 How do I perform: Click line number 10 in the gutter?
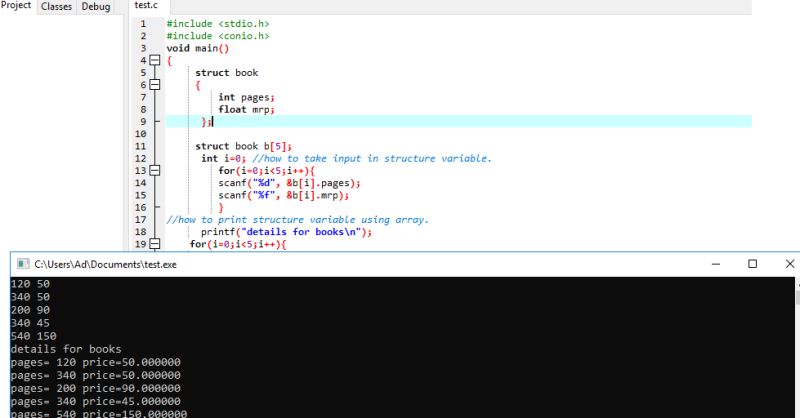[x=140, y=134]
